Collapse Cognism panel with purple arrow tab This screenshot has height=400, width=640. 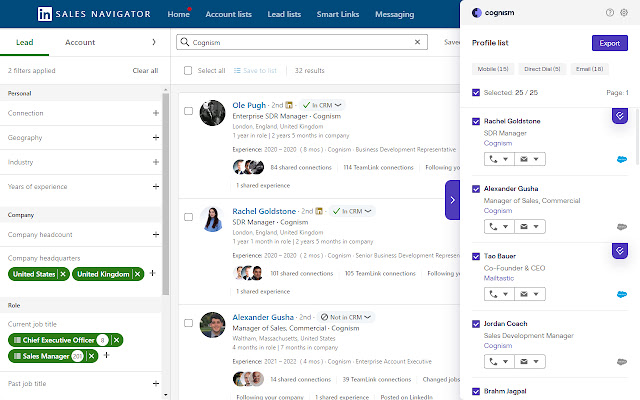pos(452,200)
